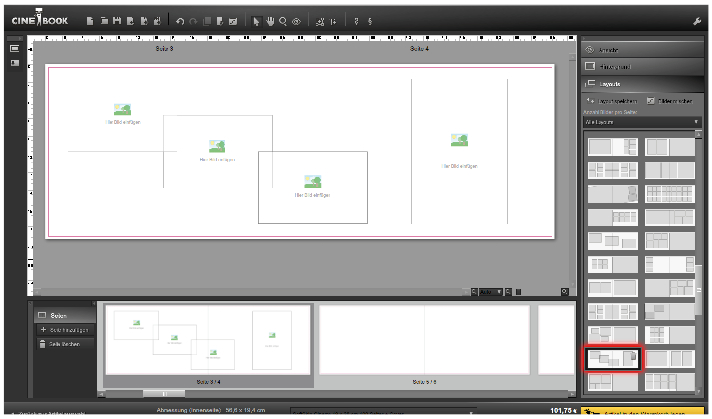Screen dimensions: 712x419
Task: Toggle the 'Bilder mischen' checkbox
Action: [x=650, y=101]
